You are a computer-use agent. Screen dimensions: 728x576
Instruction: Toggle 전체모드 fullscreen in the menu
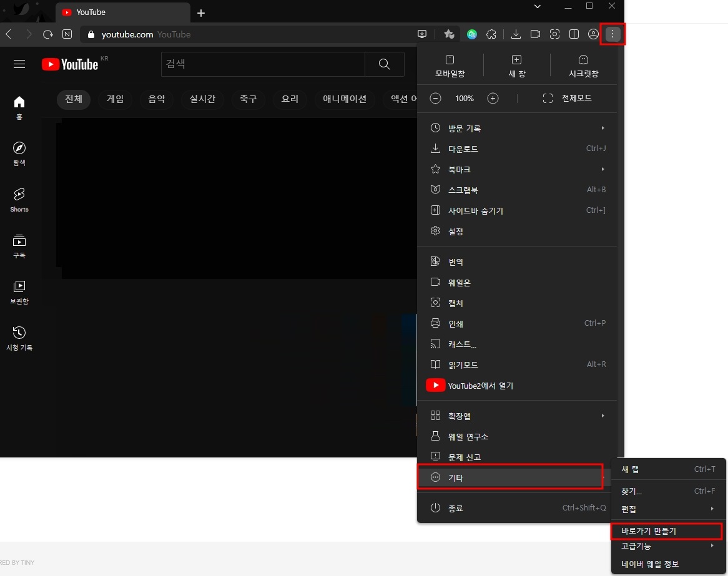[x=567, y=98]
